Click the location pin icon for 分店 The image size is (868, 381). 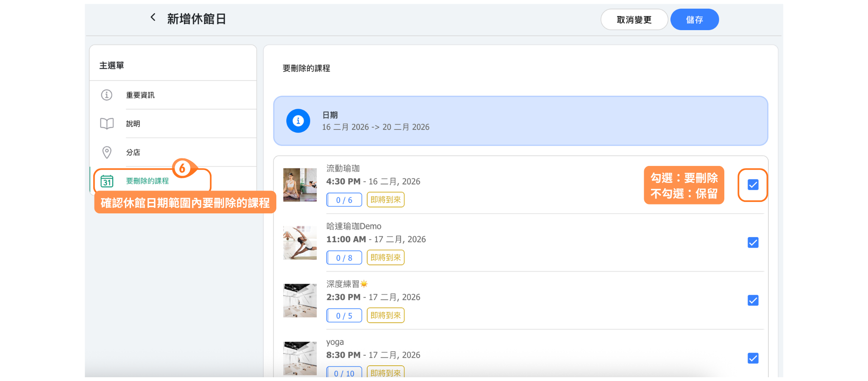[107, 152]
